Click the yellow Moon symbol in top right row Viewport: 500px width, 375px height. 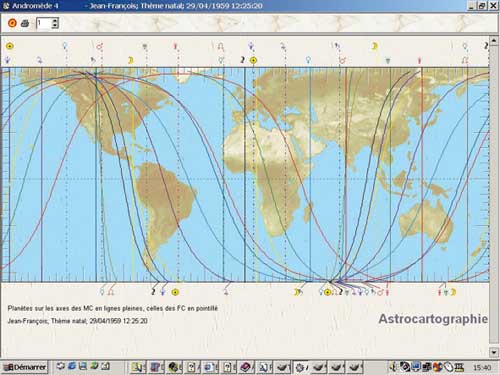pos(374,46)
